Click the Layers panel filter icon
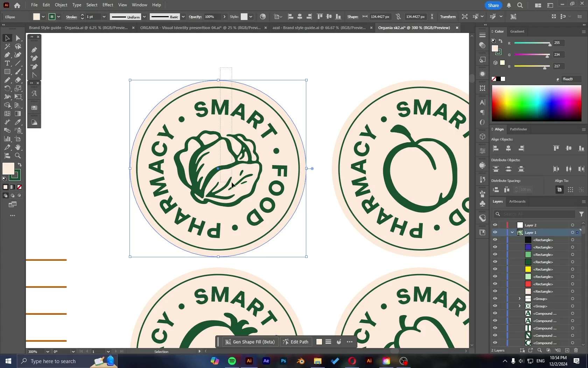 [581, 214]
